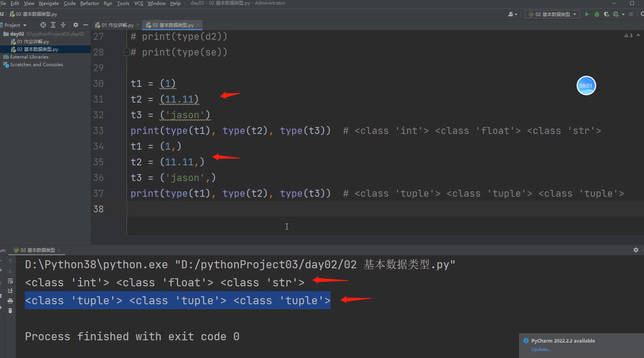
Task: Hide the Project panel with minus icon
Action: pyautogui.click(x=86, y=25)
